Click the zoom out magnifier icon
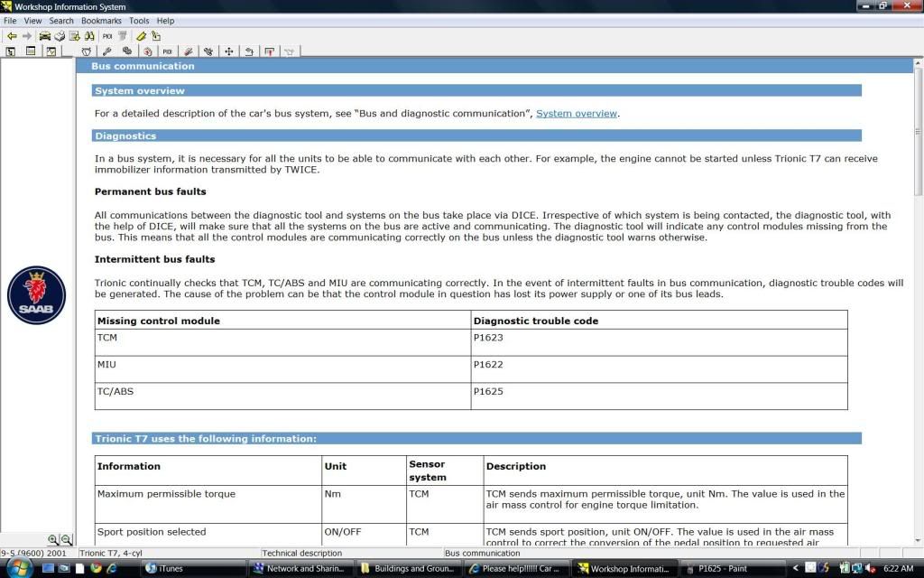Image resolution: width=924 pixels, height=578 pixels. (x=66, y=539)
